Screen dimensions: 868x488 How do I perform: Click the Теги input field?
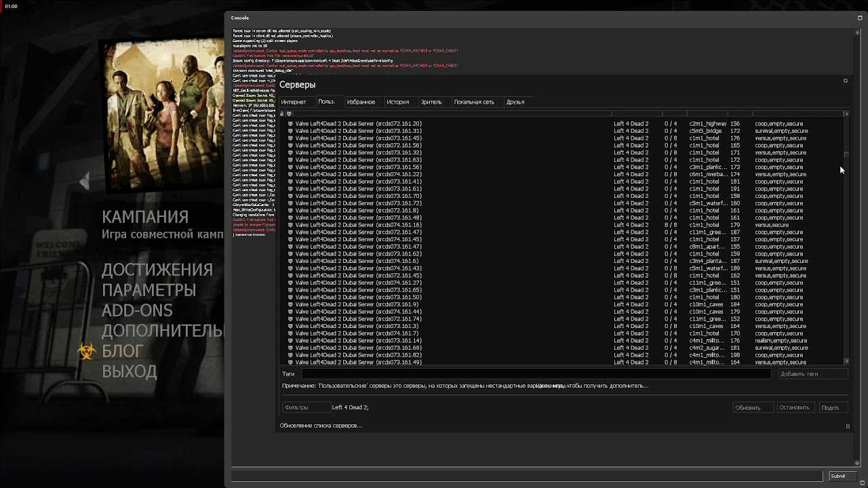(x=536, y=374)
